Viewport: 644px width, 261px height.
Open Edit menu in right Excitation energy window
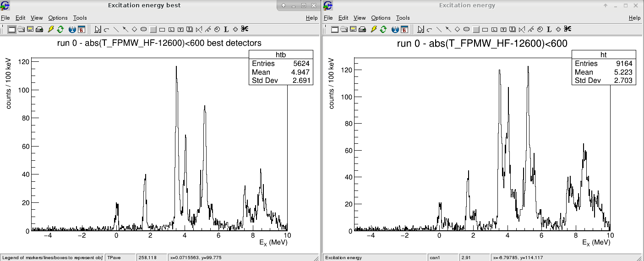point(344,18)
